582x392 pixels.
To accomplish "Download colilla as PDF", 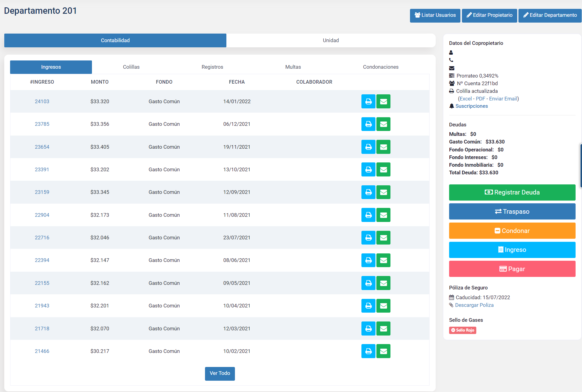I will click(x=480, y=99).
